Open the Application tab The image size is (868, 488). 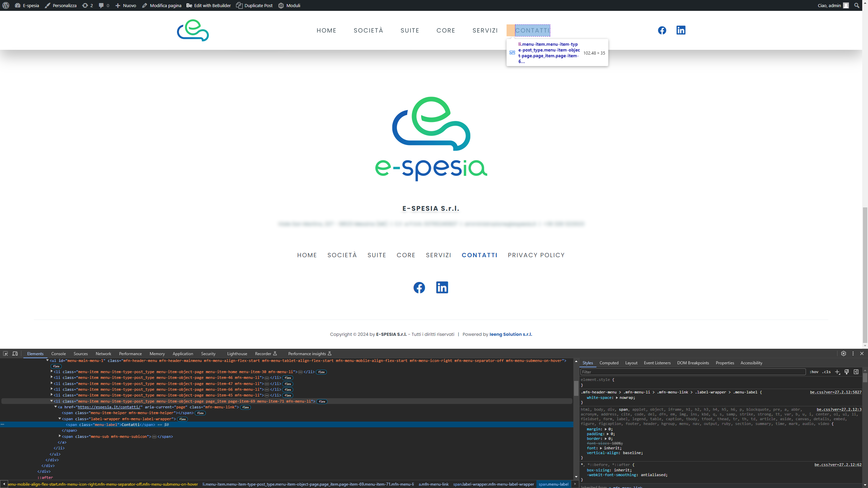click(183, 353)
